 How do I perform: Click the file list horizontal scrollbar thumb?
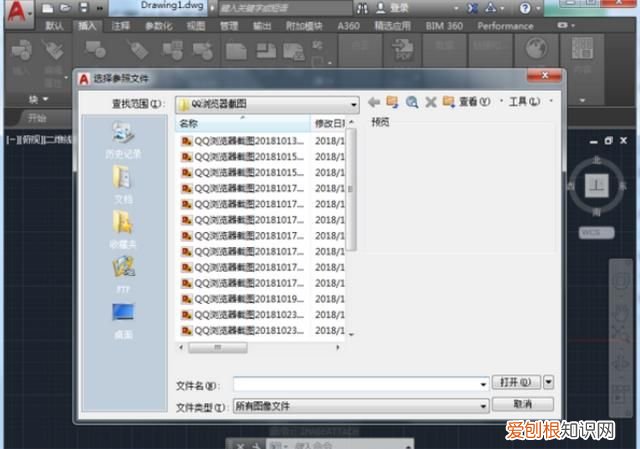(218, 347)
